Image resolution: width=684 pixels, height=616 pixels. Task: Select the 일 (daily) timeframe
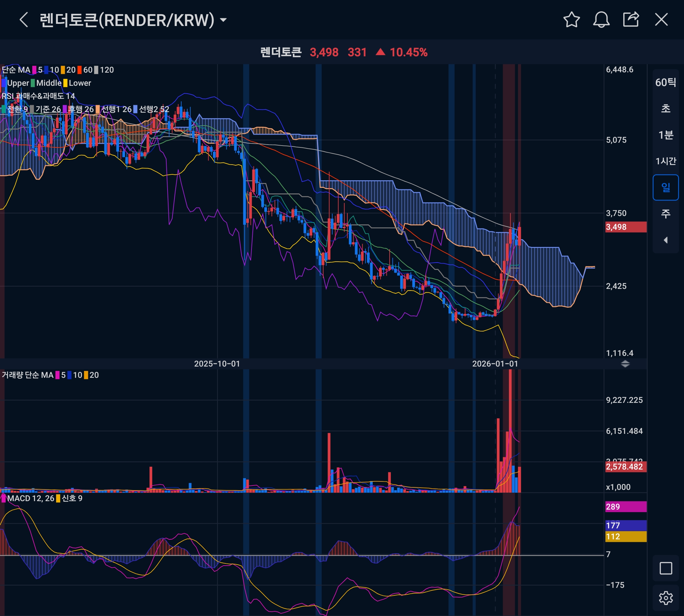tap(666, 187)
